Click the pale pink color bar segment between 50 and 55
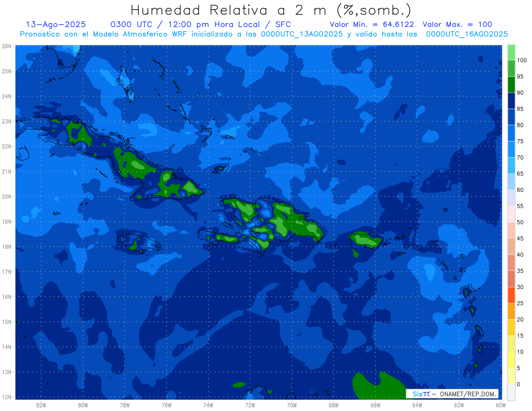532x411 pixels. [x=511, y=214]
